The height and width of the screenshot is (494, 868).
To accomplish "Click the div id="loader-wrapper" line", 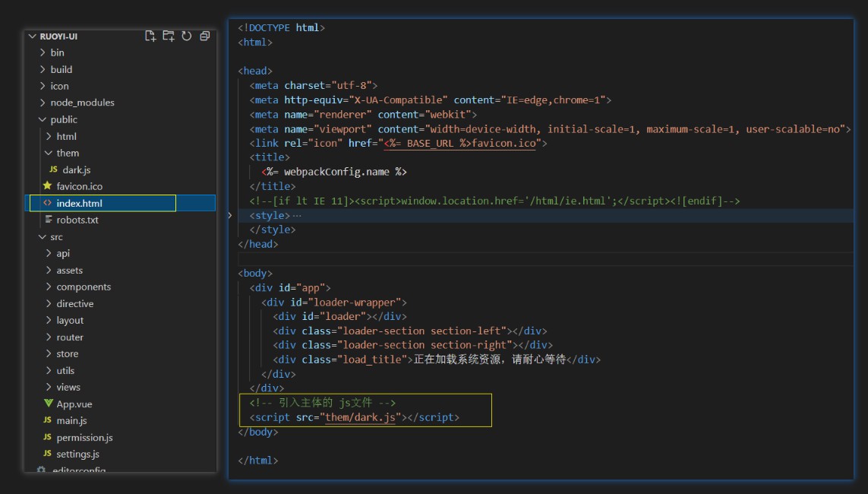I will [x=334, y=302].
